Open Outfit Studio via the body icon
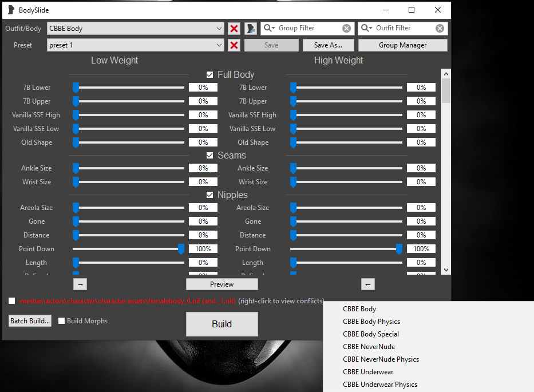The height and width of the screenshot is (392, 534). click(251, 29)
